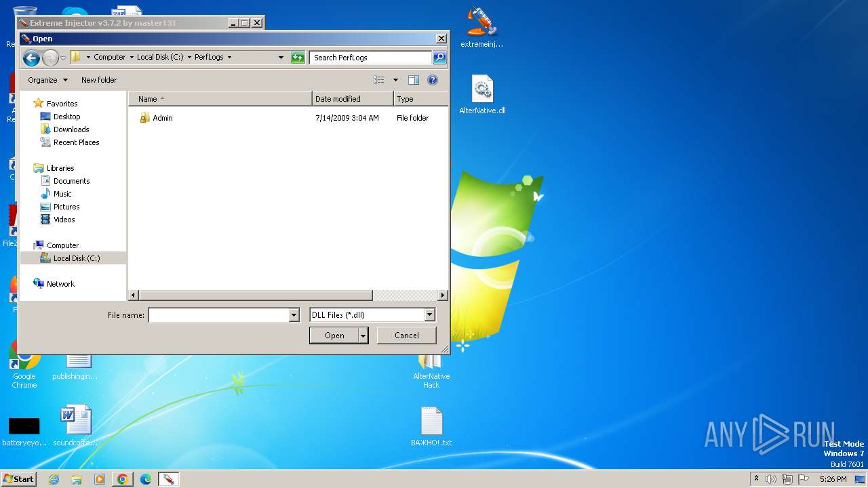Go back using the blue Back arrow
The width and height of the screenshot is (868, 488).
pyautogui.click(x=31, y=58)
